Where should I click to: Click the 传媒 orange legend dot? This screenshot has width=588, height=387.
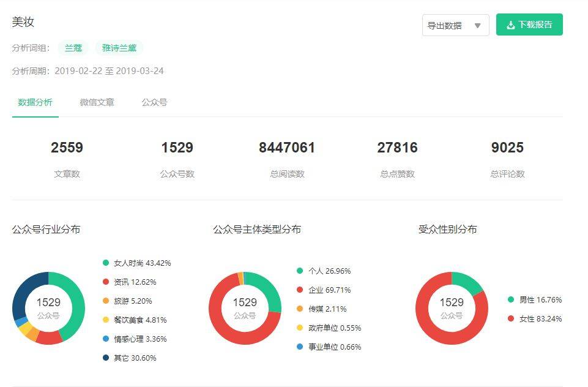[x=300, y=309]
